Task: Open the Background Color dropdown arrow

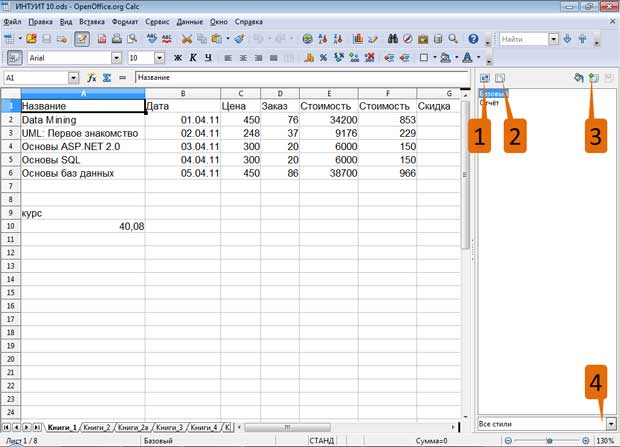Action: click(x=457, y=58)
